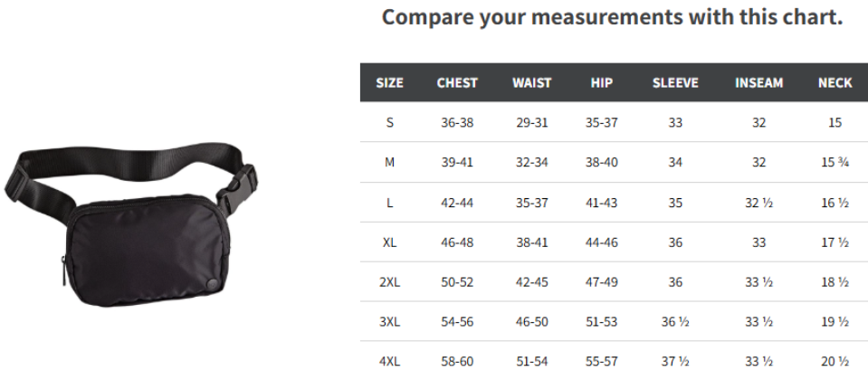Select the 2XL size row label
This screenshot has height=380, width=868.
pos(390,282)
